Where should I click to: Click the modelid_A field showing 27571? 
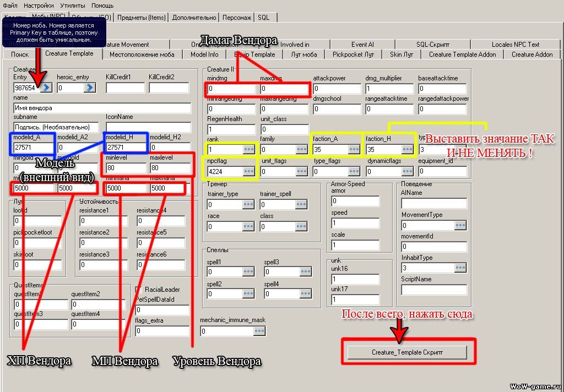click(x=34, y=147)
